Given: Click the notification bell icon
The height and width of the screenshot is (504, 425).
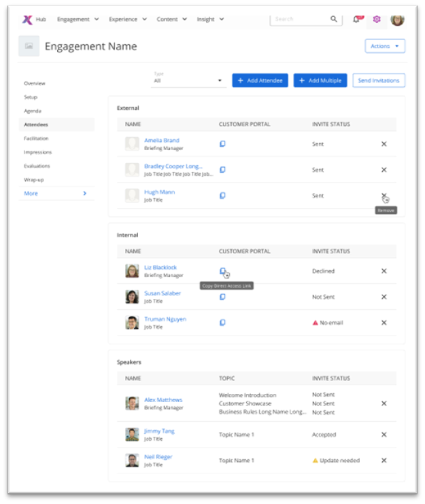Looking at the screenshot, I should 356,20.
